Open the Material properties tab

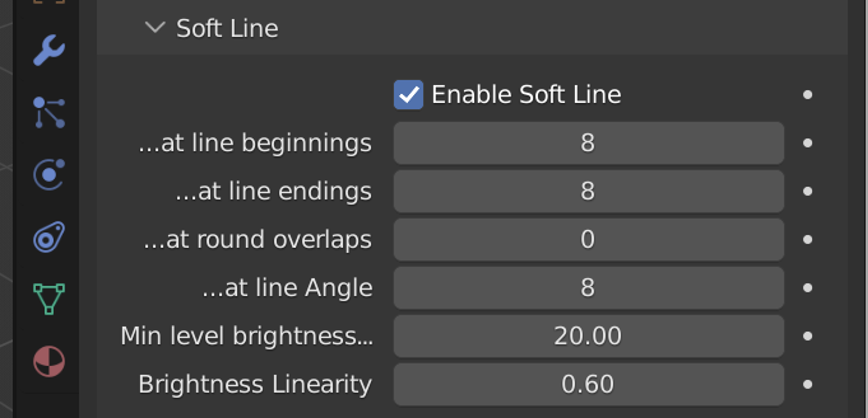tap(48, 361)
